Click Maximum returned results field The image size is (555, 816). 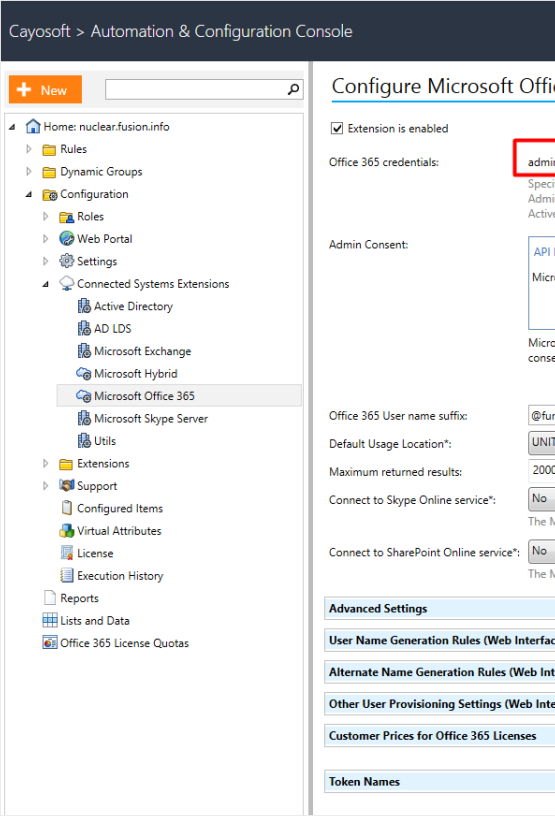point(541,470)
